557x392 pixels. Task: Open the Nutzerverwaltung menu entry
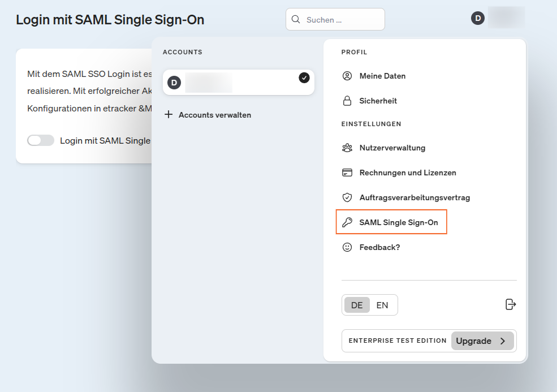pos(392,148)
